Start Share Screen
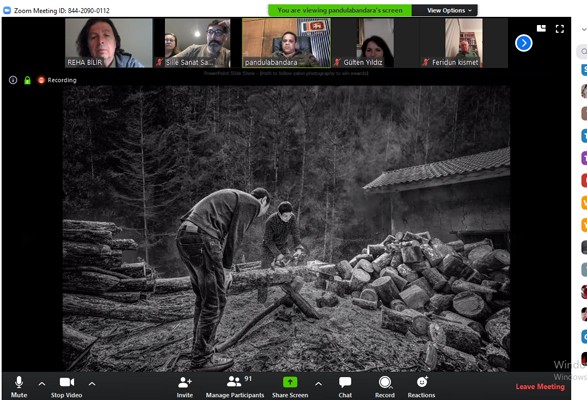 tap(290, 387)
